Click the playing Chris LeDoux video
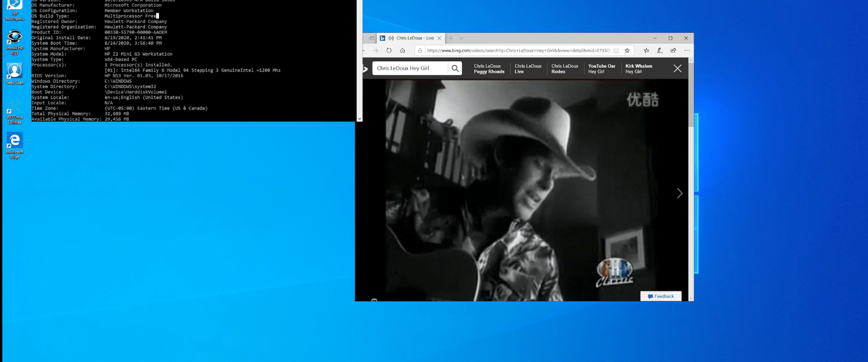This screenshot has width=868, height=362. pos(522,190)
